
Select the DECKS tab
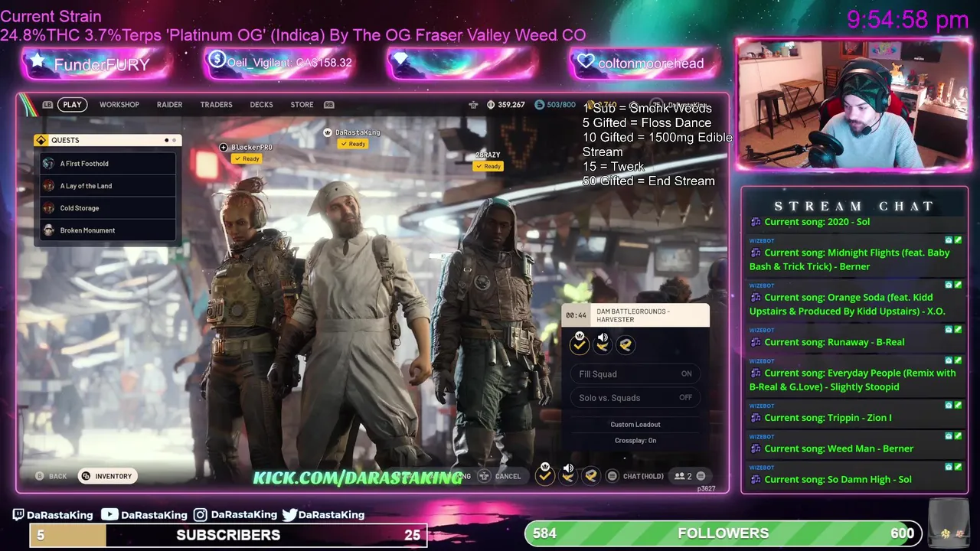point(261,105)
